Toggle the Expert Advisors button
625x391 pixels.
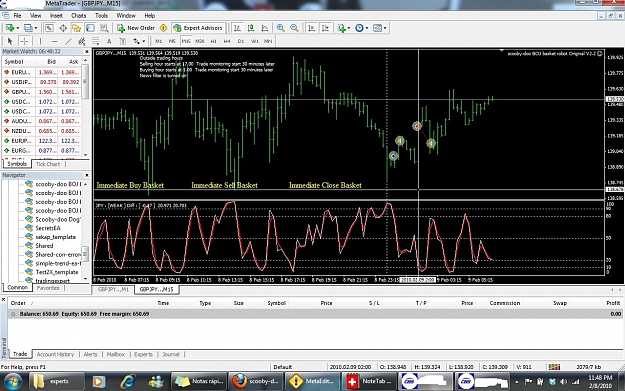[x=198, y=28]
